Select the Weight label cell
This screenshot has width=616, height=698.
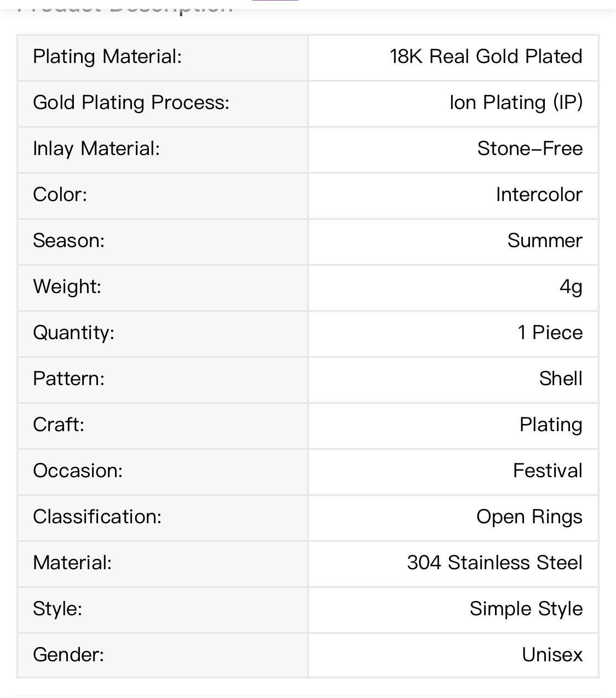[163, 288]
